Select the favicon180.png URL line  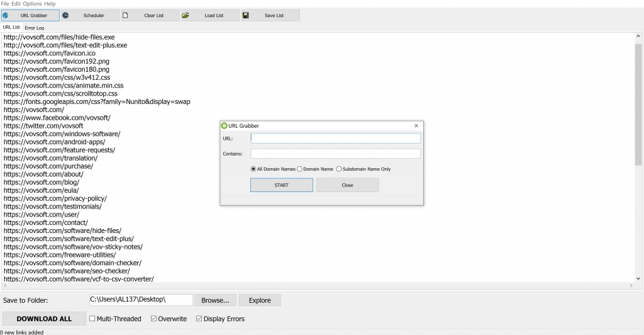pyautogui.click(x=56, y=69)
